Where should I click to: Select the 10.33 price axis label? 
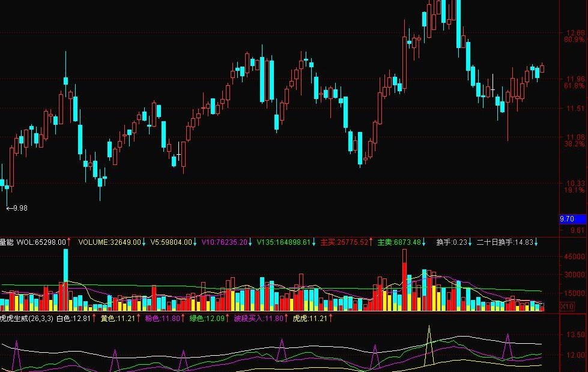click(x=575, y=184)
